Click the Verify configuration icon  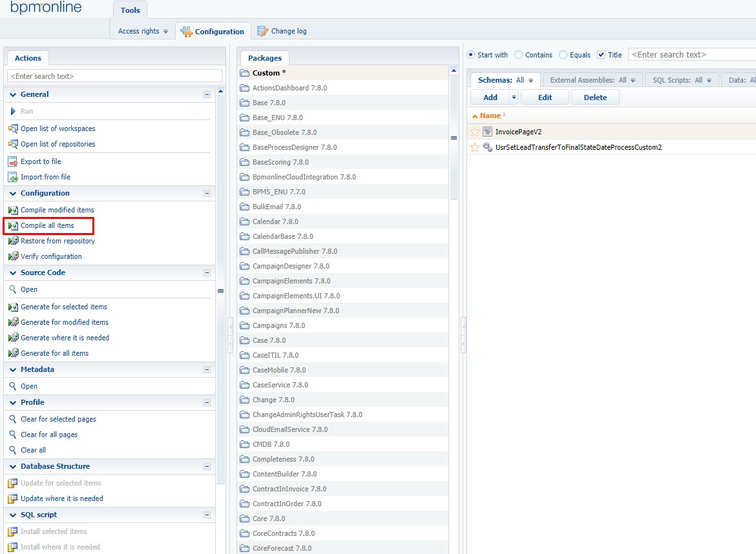coord(13,256)
